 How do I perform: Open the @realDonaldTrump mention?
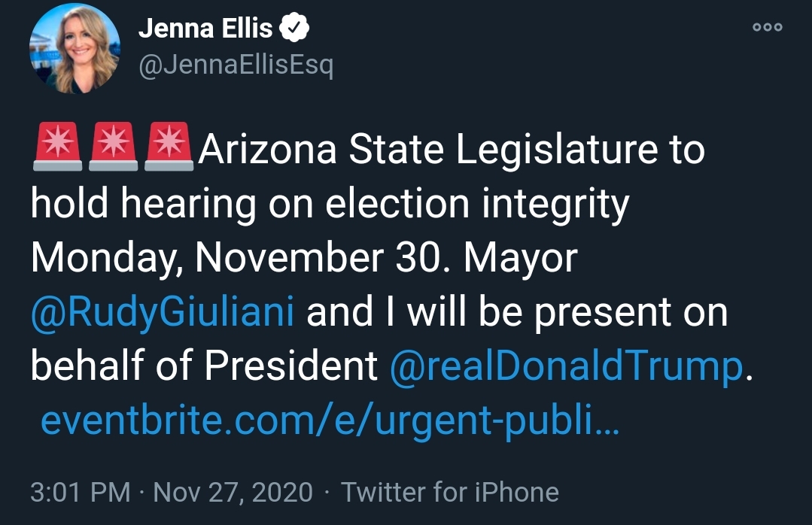(x=566, y=366)
